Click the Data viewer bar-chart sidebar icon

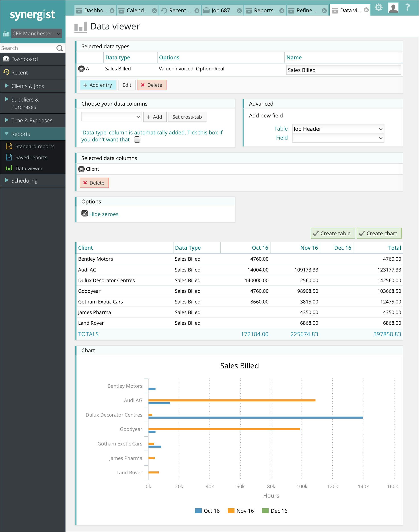pos(9,168)
